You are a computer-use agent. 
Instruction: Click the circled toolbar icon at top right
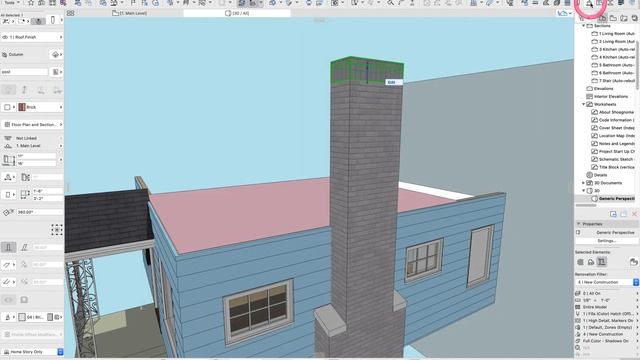pos(589,4)
